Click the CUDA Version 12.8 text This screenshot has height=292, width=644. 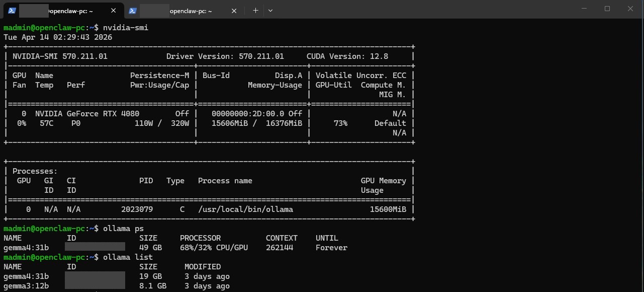[348, 56]
